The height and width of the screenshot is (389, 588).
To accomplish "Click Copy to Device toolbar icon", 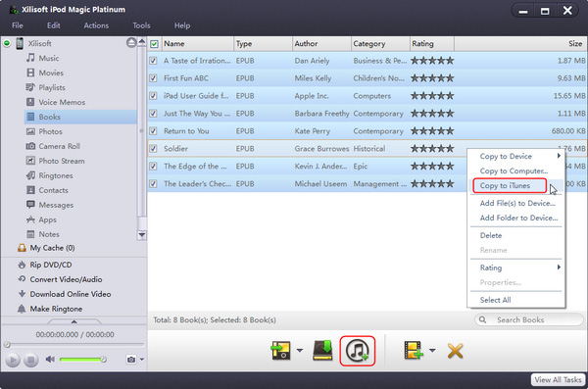I will pyautogui.click(x=280, y=351).
